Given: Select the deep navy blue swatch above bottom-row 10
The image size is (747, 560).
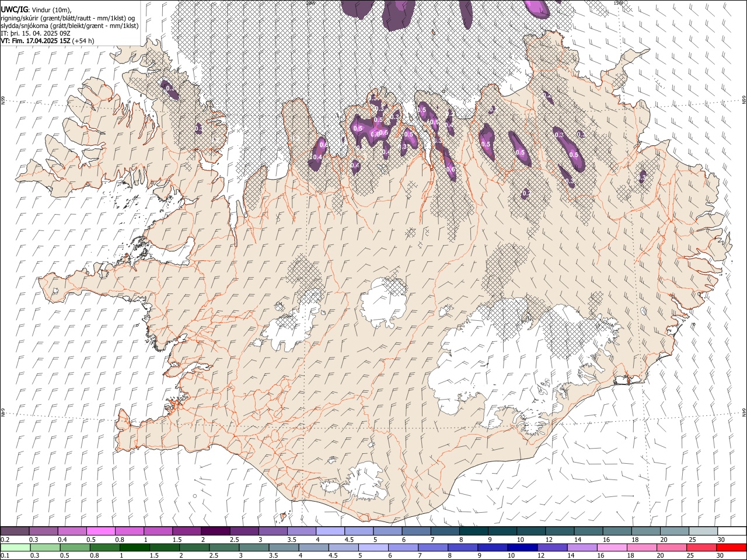Looking at the screenshot, I should (x=522, y=548).
